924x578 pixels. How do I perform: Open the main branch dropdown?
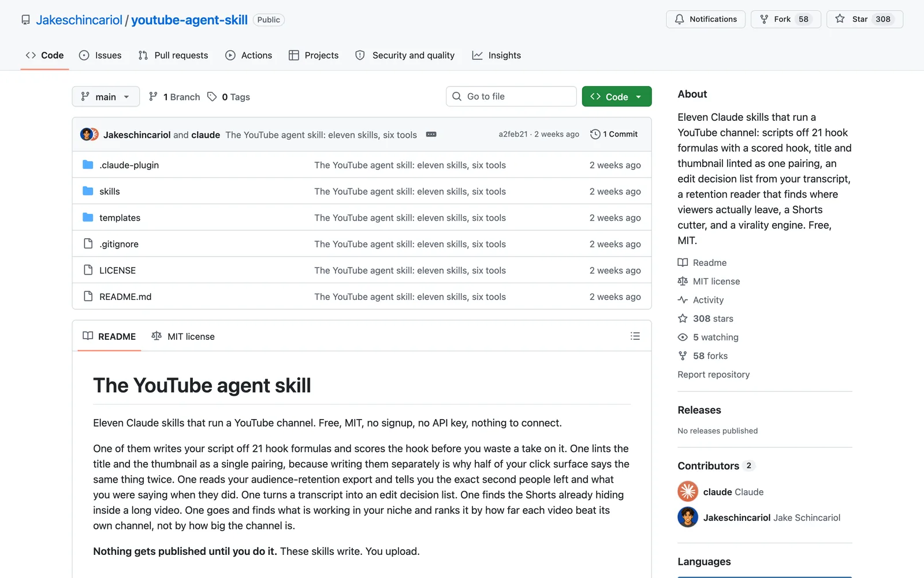point(106,97)
